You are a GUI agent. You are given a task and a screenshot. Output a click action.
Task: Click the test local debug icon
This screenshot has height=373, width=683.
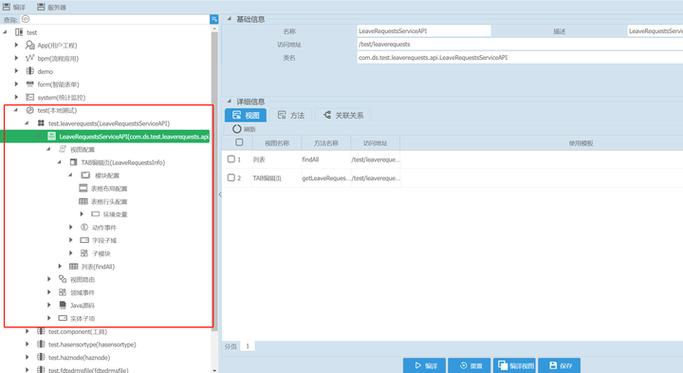click(x=30, y=110)
